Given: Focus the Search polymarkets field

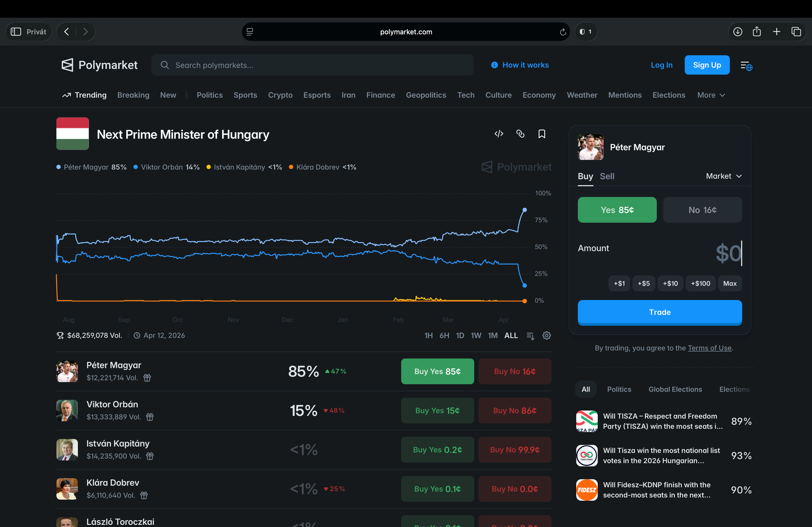Looking at the screenshot, I should click(x=312, y=65).
